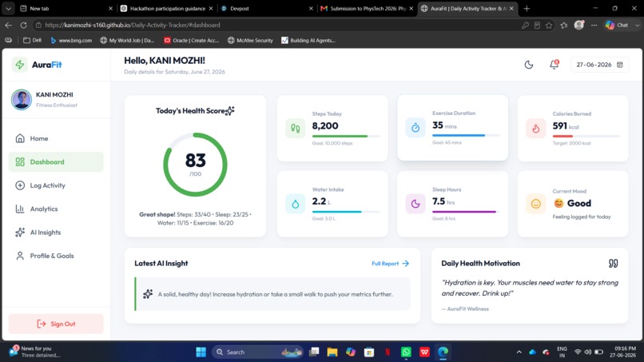Screen dimensions: 644x362
Task: Open the Windows Start menu
Action: (201, 352)
